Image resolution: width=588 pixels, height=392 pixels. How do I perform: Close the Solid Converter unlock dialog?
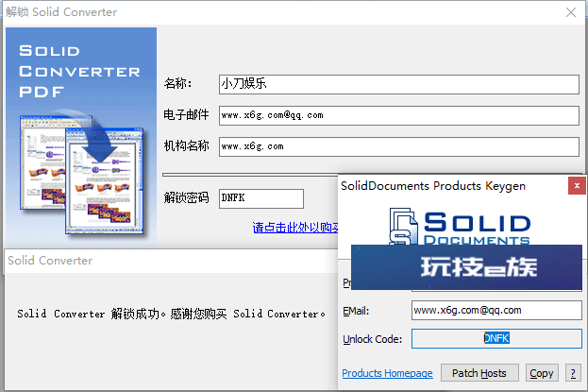[571, 12]
